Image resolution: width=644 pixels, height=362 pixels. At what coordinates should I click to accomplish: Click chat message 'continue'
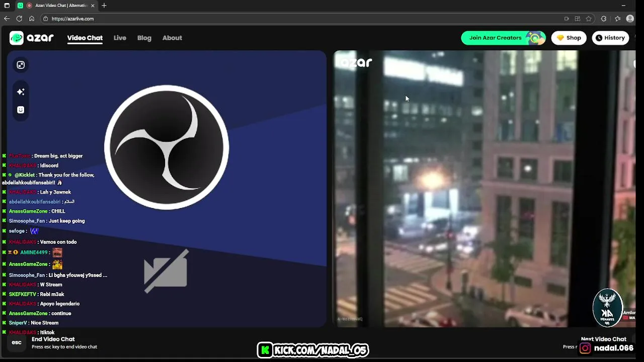61,313
